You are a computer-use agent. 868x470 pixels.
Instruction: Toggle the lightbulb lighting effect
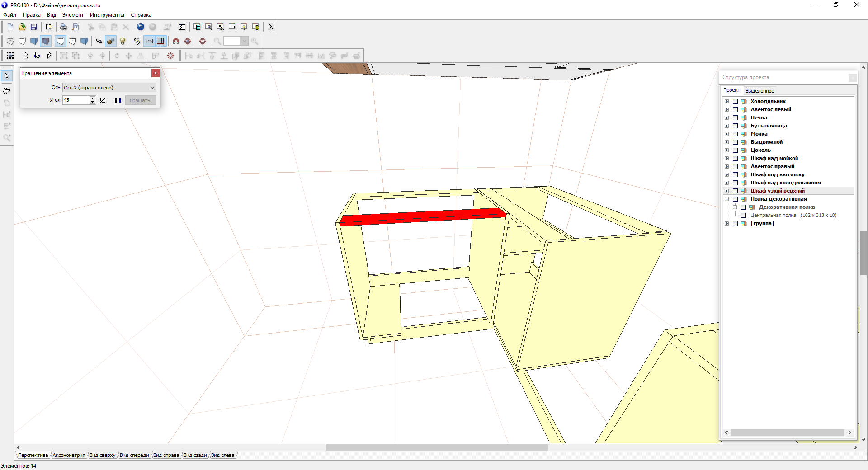(123, 41)
